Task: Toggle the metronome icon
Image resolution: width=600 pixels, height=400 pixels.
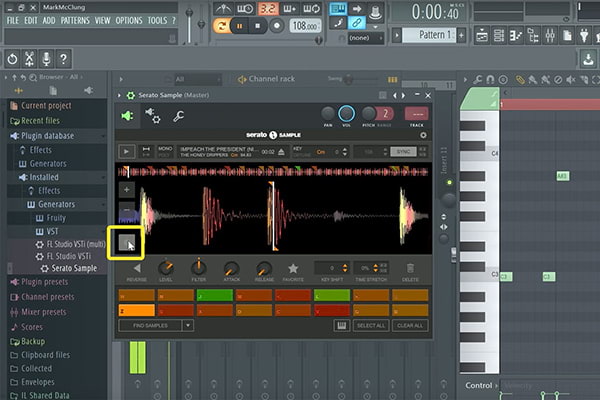Action: (x=223, y=8)
